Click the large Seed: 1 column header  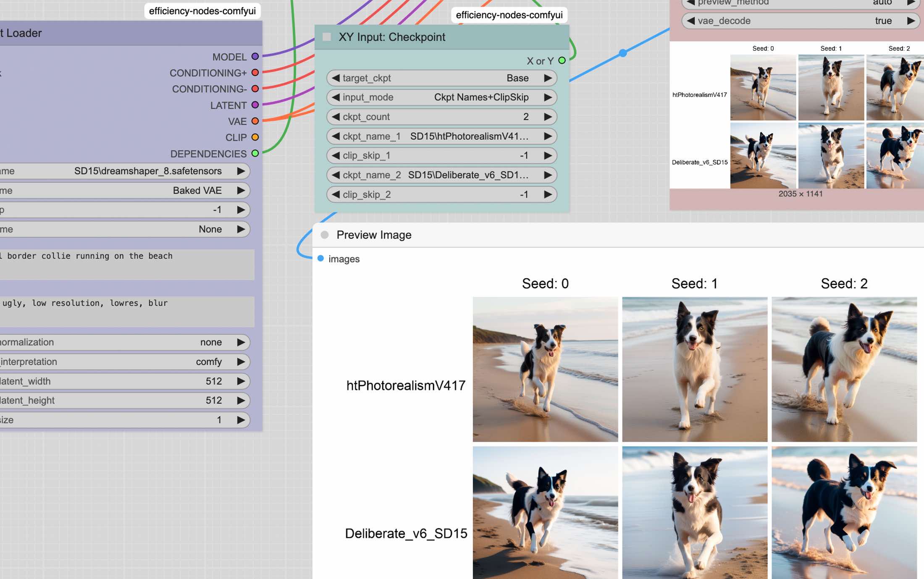(695, 283)
